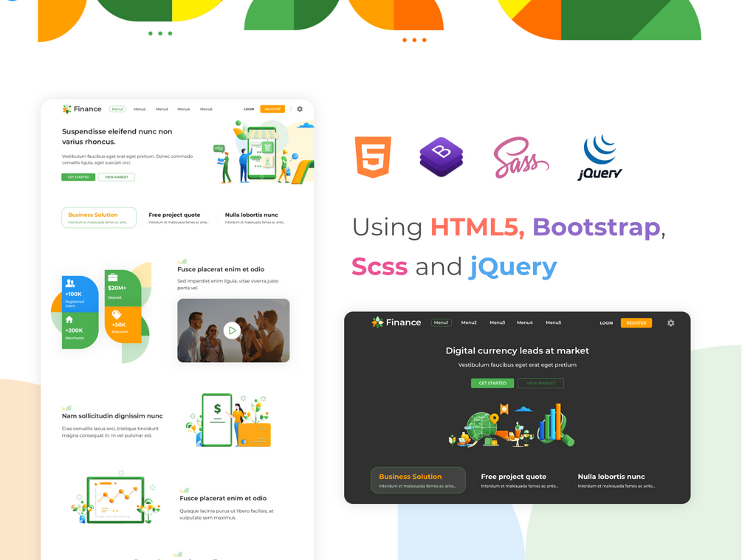Image resolution: width=742 pixels, height=560 pixels.
Task: Click the +200K Merchants home card
Action: pos(80,331)
